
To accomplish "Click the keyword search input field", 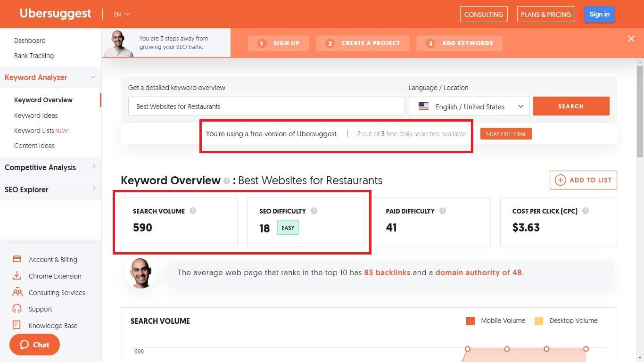I will pos(266,106).
